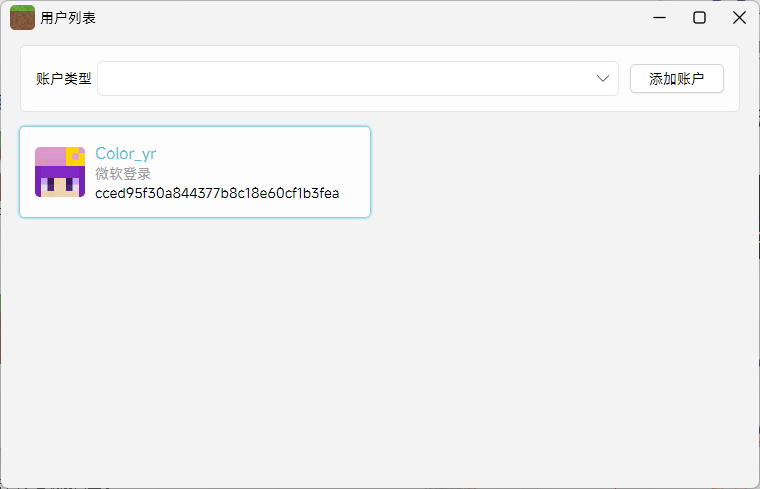Click the Color_yr skin head avatar
This screenshot has height=489, width=760.
(x=60, y=172)
